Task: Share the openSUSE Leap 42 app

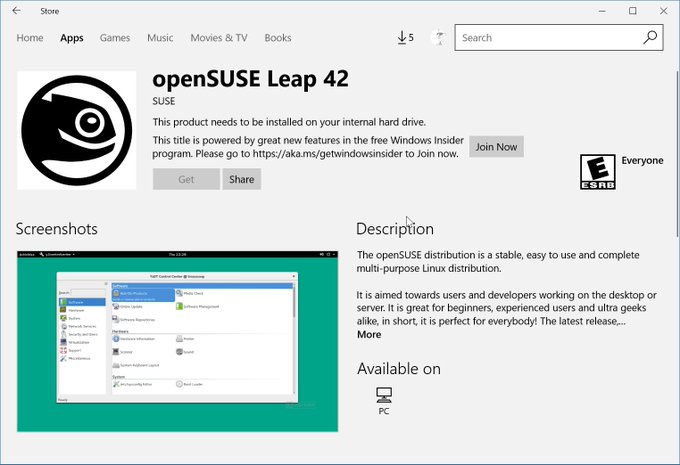Action: [x=242, y=179]
